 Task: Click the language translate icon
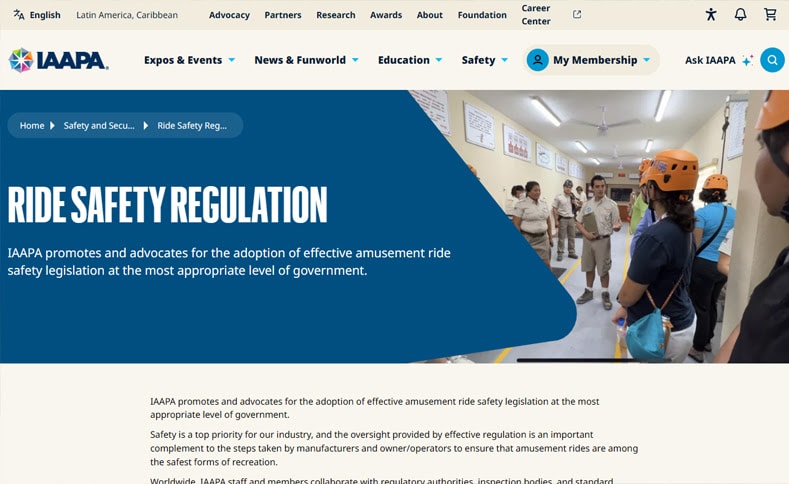[19, 15]
